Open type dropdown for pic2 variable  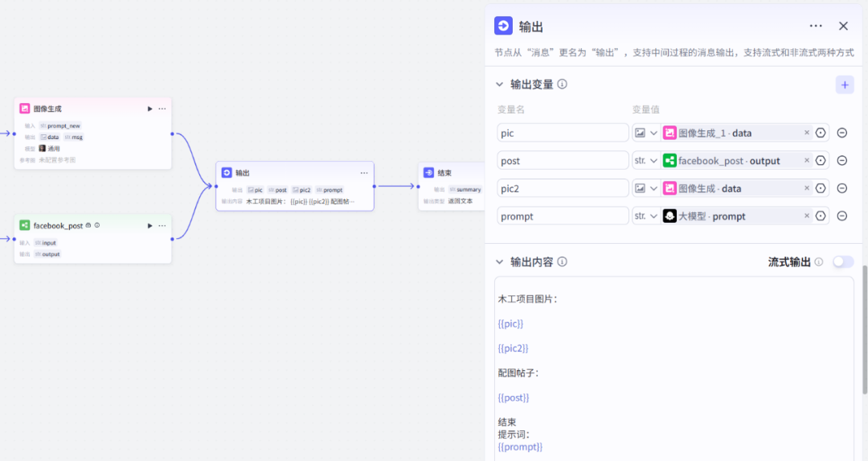(646, 188)
